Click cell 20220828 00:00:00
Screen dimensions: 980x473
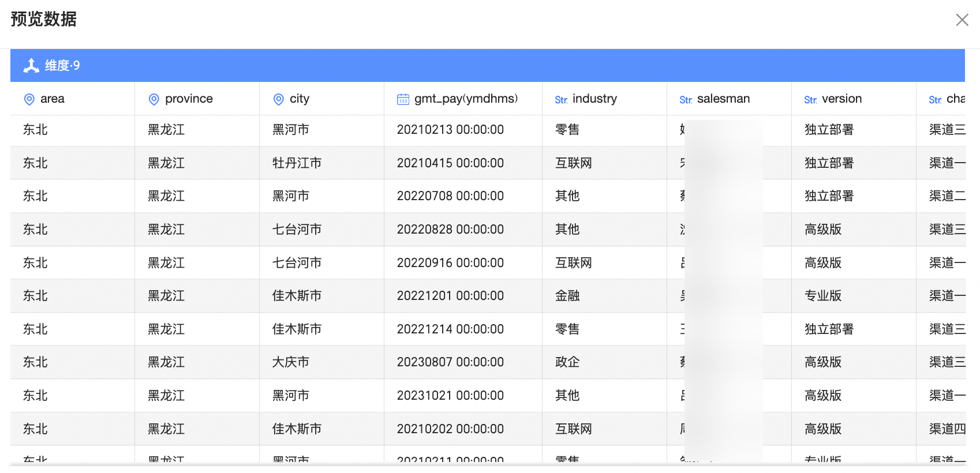pos(450,230)
